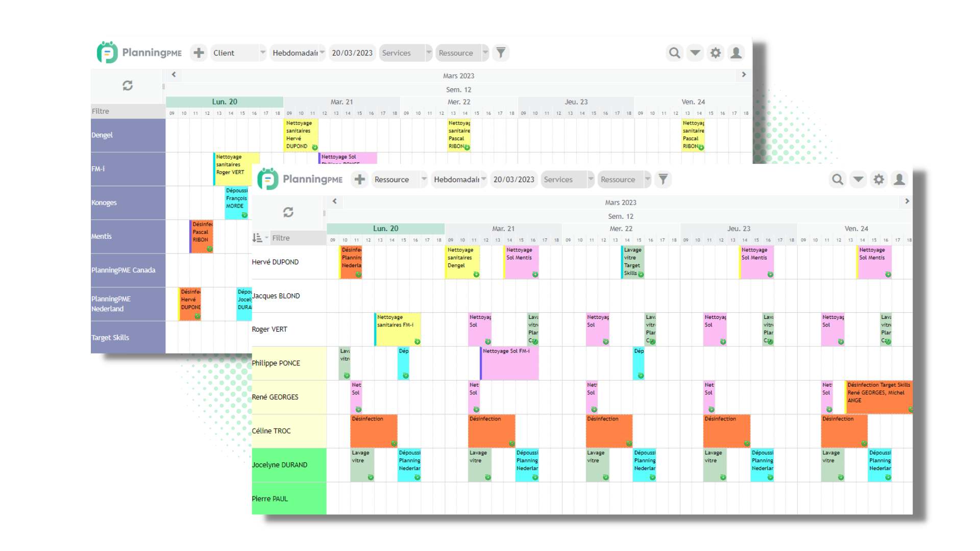980x551 pixels.
Task: Click the PlanningPME refresh icon
Action: pyautogui.click(x=127, y=85)
